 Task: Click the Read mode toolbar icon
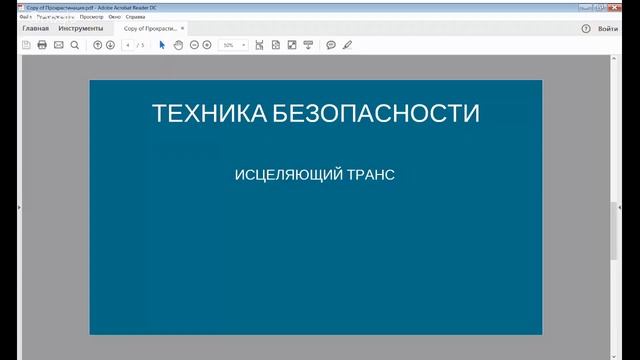coord(308,45)
